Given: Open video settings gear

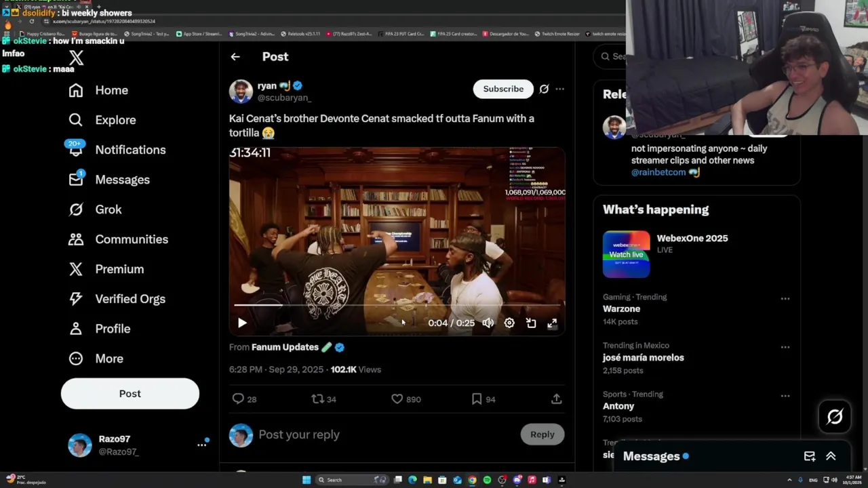Looking at the screenshot, I should tap(509, 323).
